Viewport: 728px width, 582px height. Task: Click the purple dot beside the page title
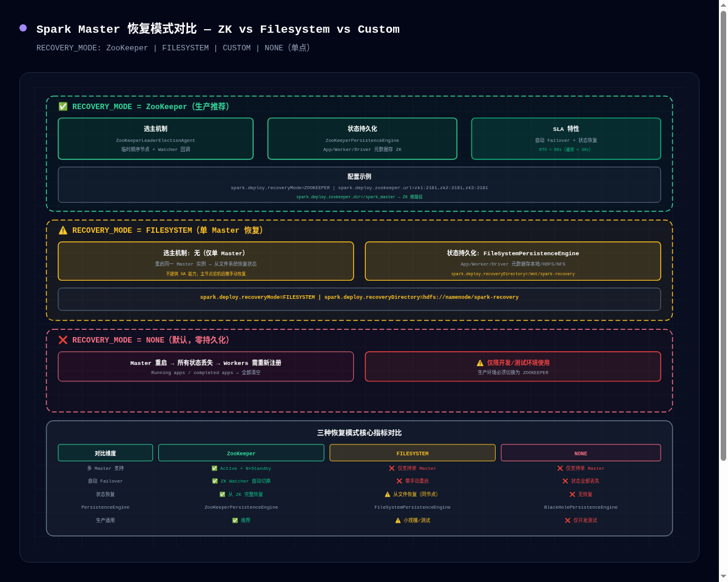[x=23, y=28]
